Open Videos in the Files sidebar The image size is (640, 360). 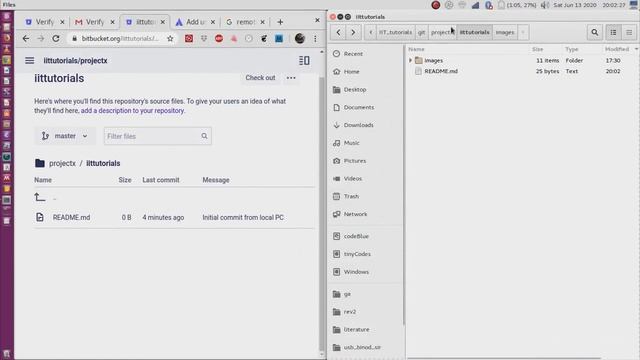point(353,178)
